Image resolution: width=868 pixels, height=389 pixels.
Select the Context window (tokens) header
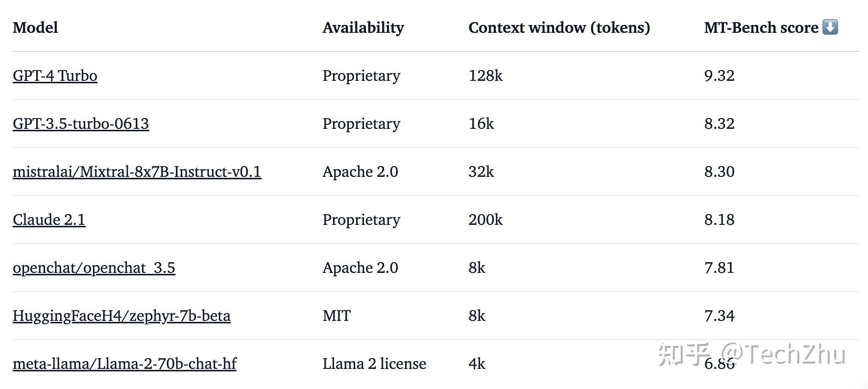[x=559, y=27]
